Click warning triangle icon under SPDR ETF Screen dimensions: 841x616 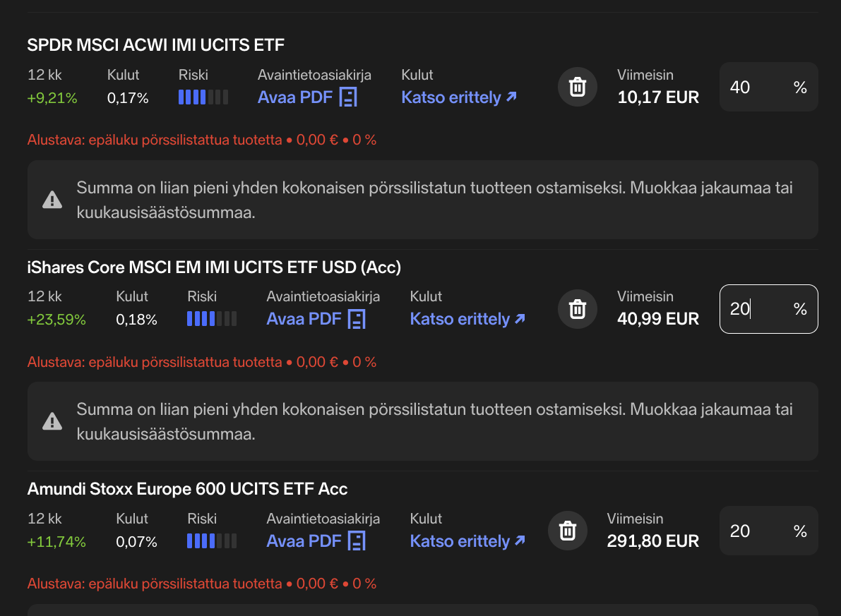click(x=52, y=200)
